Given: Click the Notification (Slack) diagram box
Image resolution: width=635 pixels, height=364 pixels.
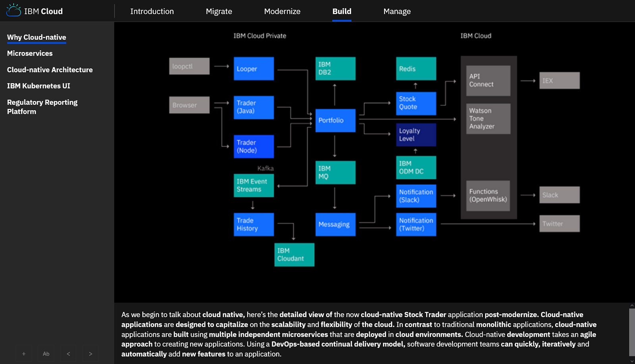Looking at the screenshot, I should click(x=416, y=196).
